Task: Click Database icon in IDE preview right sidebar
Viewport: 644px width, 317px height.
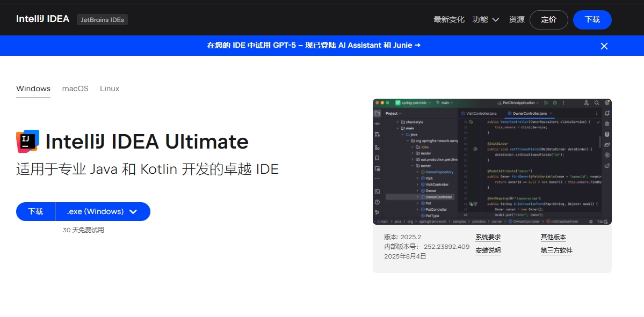Action: coord(607,134)
